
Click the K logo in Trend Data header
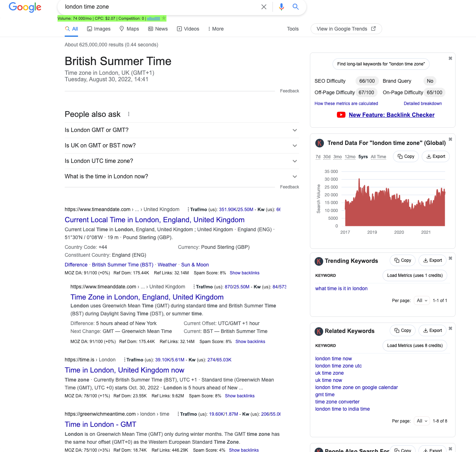(x=319, y=143)
